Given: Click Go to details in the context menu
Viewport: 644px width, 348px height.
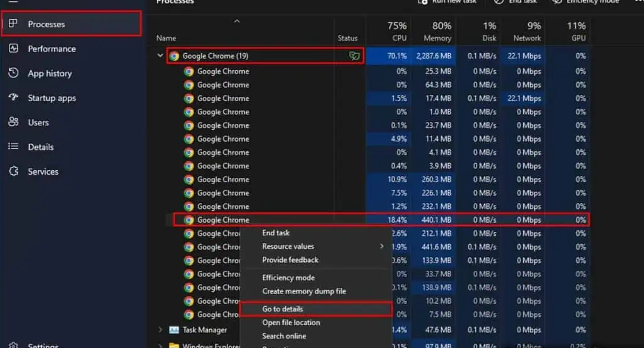Looking at the screenshot, I should [x=316, y=309].
